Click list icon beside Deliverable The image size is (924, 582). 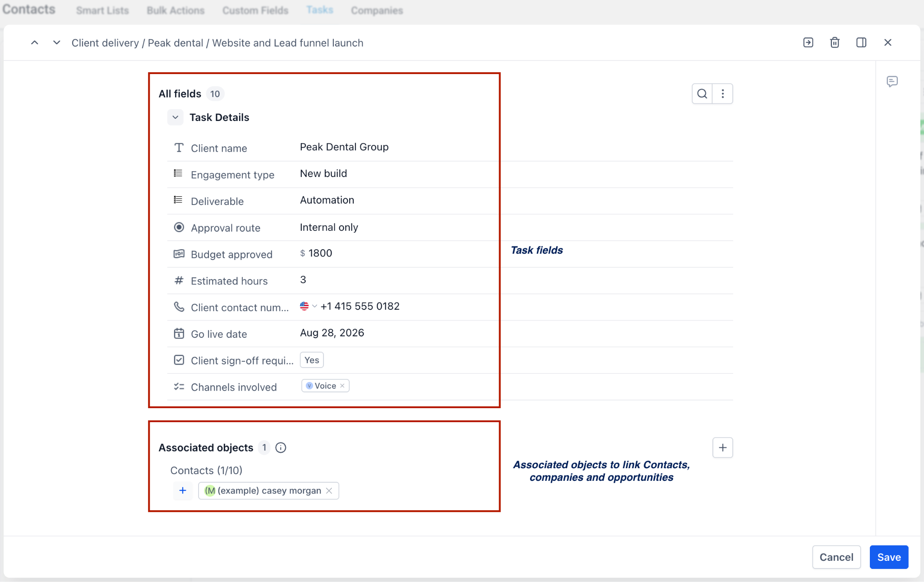click(178, 200)
